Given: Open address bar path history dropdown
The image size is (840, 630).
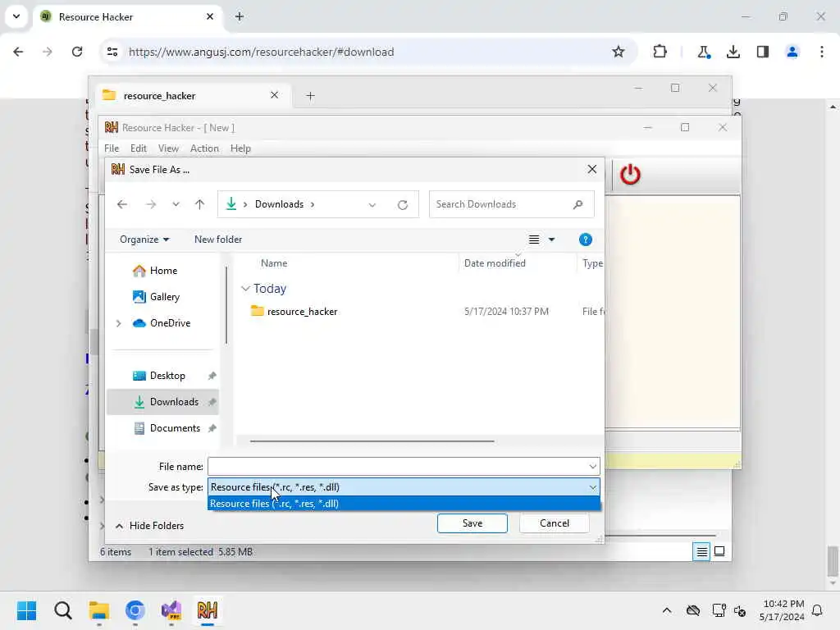Looking at the screenshot, I should click(x=372, y=204).
